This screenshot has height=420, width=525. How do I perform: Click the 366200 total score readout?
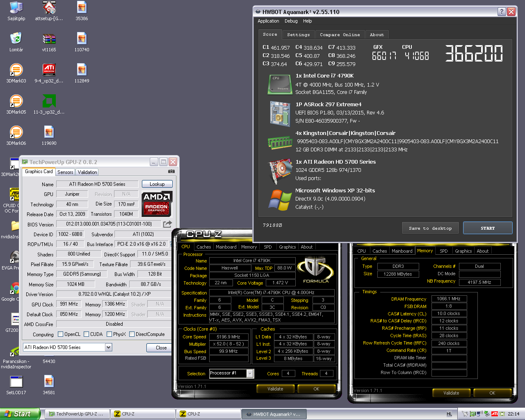pyautogui.click(x=474, y=53)
